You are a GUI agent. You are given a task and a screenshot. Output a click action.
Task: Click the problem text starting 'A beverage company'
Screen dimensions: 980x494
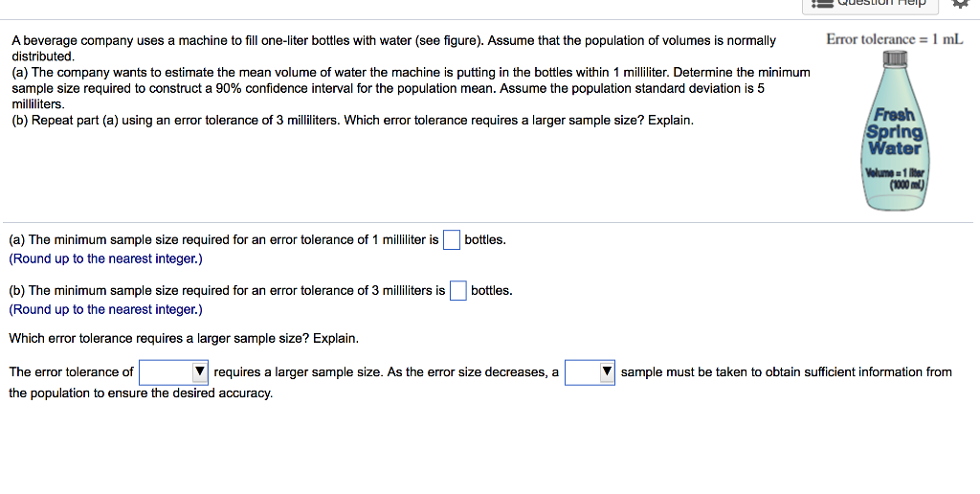point(392,41)
